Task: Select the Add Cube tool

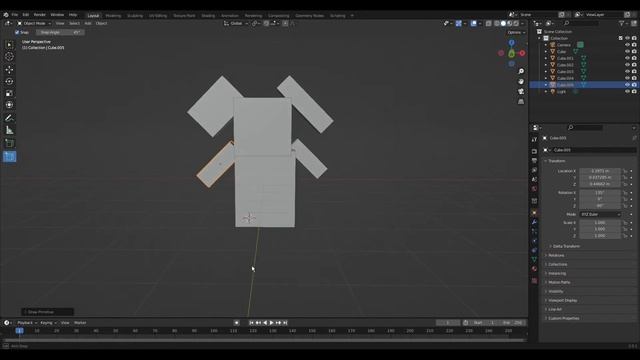Action: point(9,143)
